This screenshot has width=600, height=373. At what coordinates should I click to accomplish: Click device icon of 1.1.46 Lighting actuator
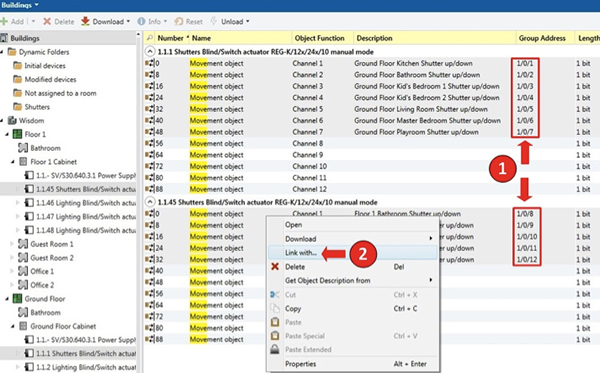[x=29, y=203]
